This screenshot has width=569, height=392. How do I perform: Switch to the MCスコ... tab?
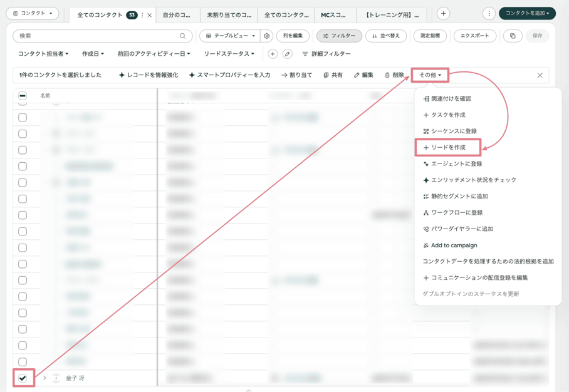click(x=333, y=15)
